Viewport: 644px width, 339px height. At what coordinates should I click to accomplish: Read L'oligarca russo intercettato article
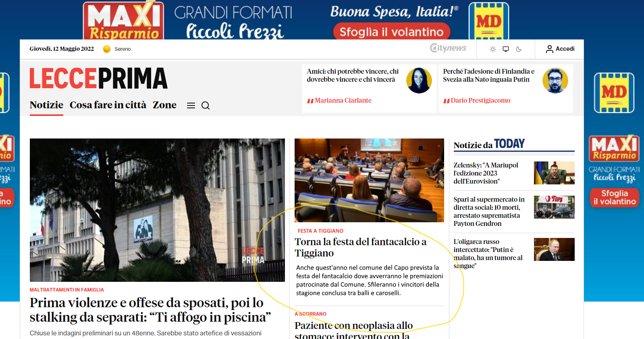(x=488, y=254)
